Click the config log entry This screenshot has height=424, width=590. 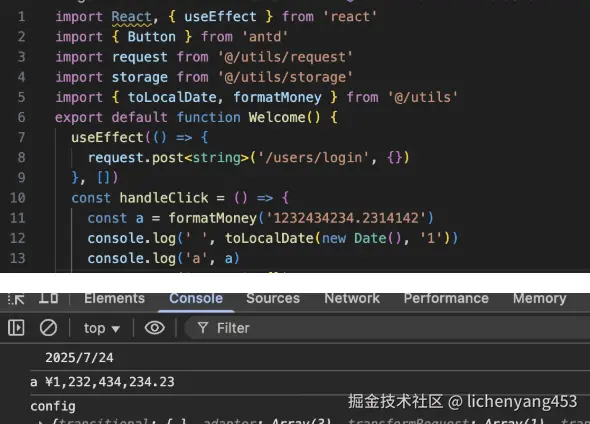click(x=53, y=406)
